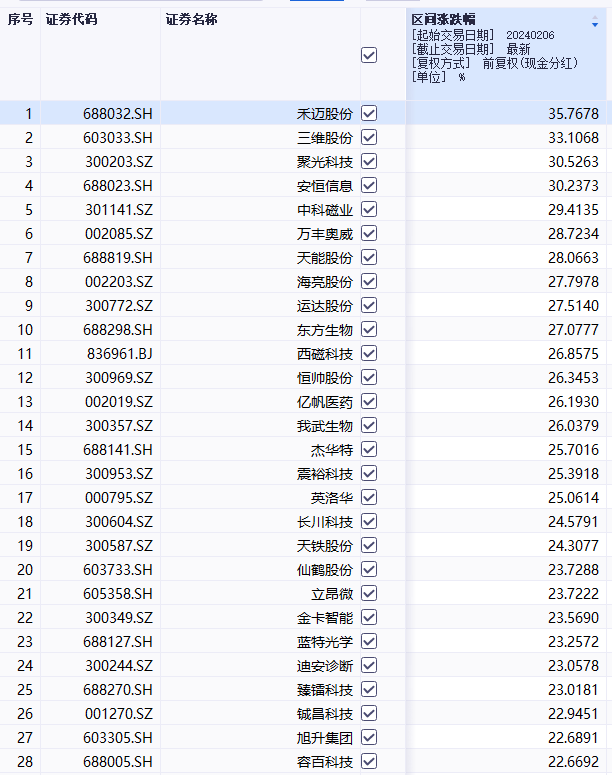
Task: Toggle checkbox in 震裕科技 row
Action: tap(369, 473)
